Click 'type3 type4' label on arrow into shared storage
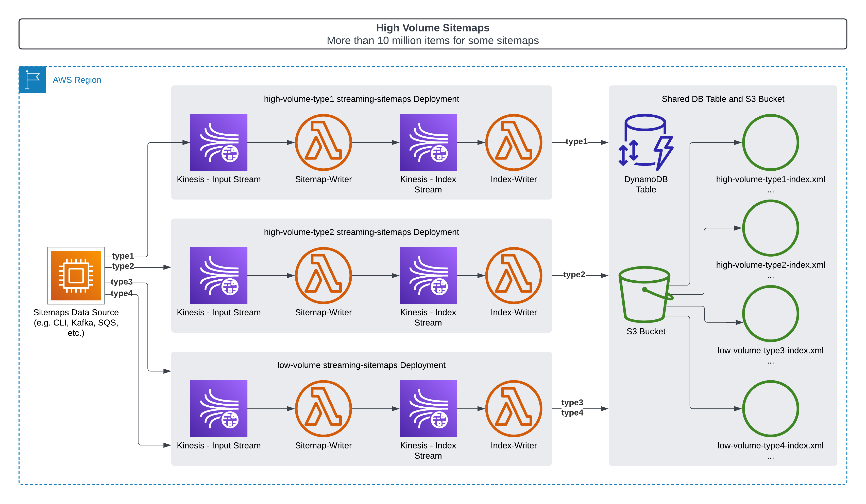866x504 pixels. (x=572, y=407)
